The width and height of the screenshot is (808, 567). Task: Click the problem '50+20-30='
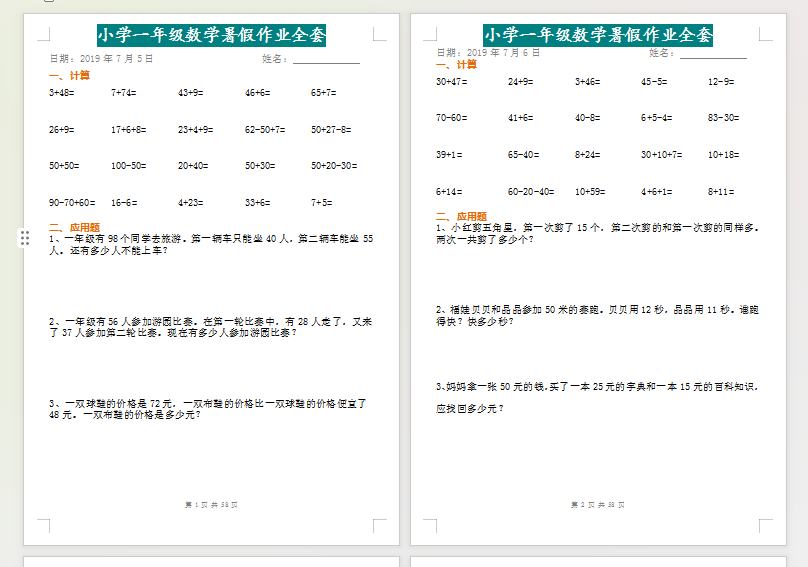pos(334,166)
